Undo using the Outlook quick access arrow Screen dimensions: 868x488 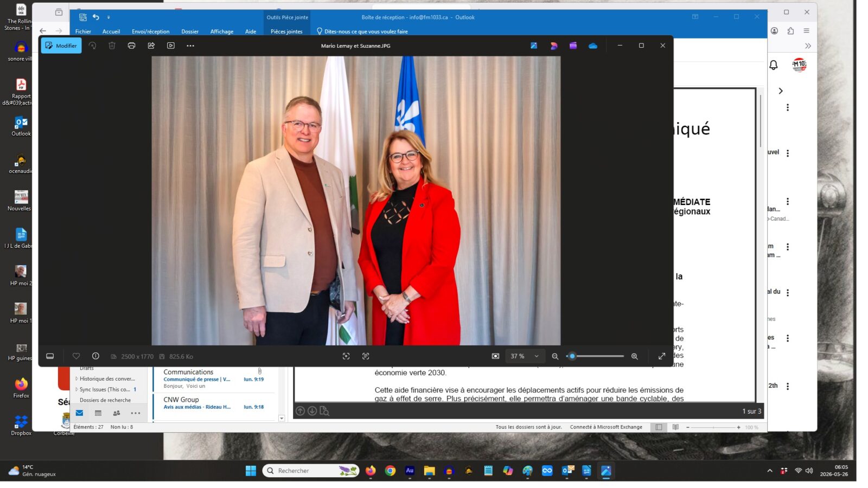click(x=96, y=17)
